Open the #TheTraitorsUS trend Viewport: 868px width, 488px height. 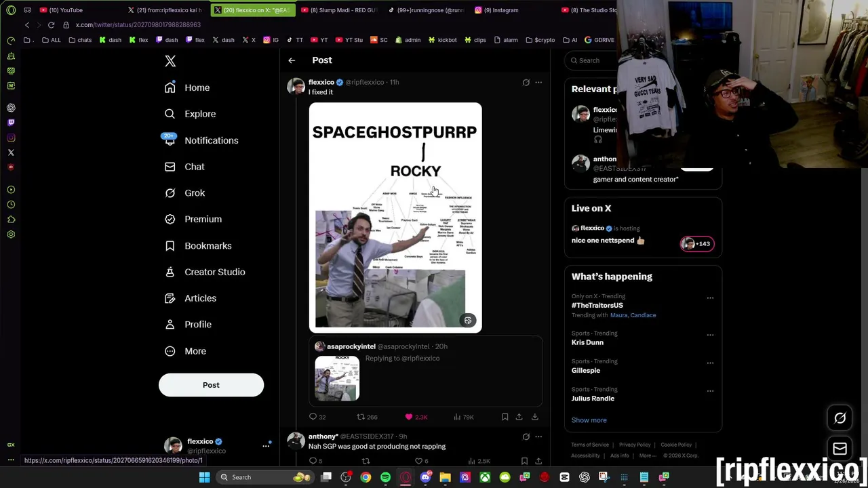(x=597, y=306)
